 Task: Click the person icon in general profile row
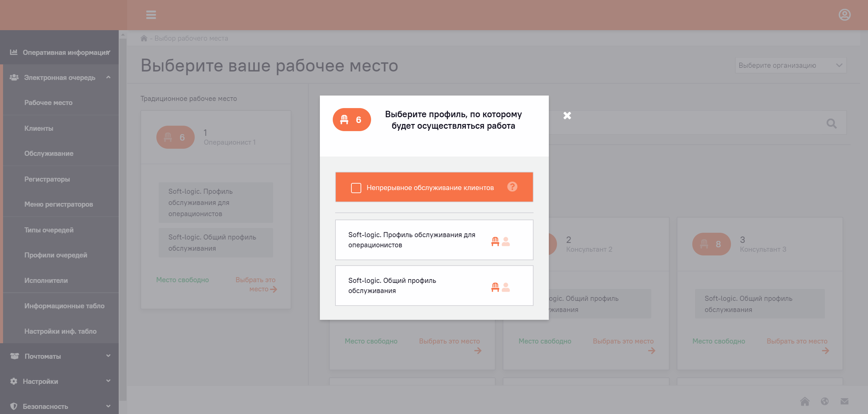[506, 287]
